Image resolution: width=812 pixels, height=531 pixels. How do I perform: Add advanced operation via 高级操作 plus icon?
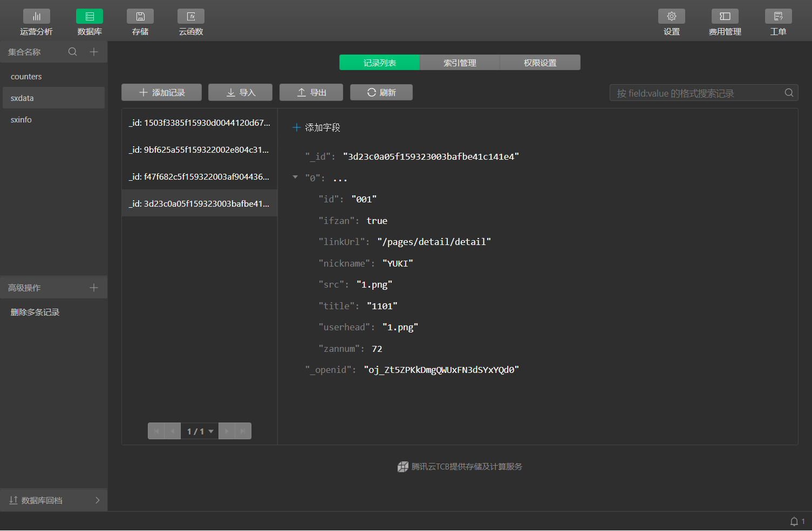[94, 288]
